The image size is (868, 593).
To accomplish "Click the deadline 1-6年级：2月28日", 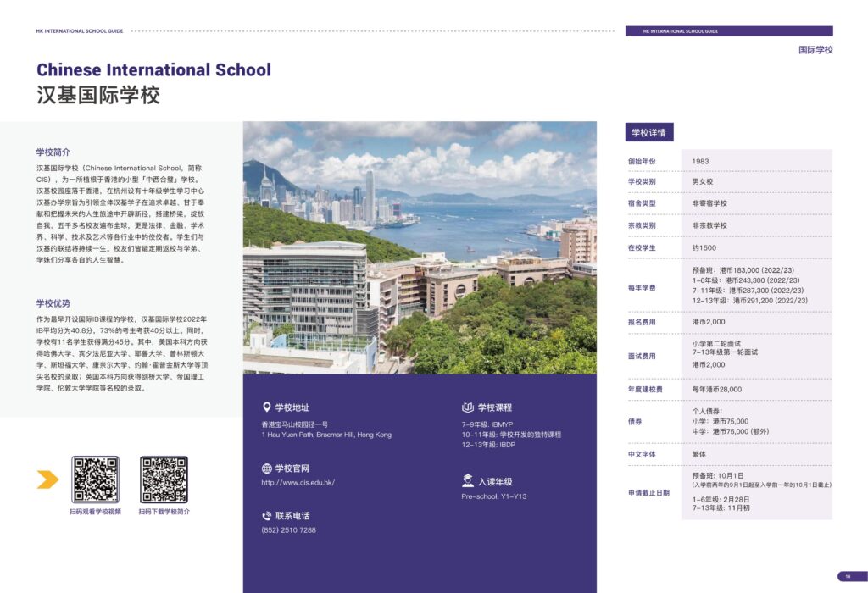I will point(721,499).
